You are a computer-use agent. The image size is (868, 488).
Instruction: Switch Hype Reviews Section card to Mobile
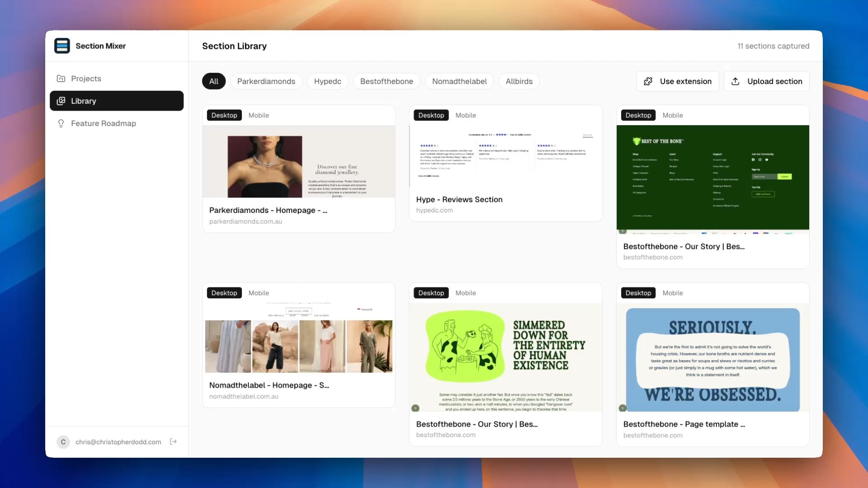pos(466,115)
